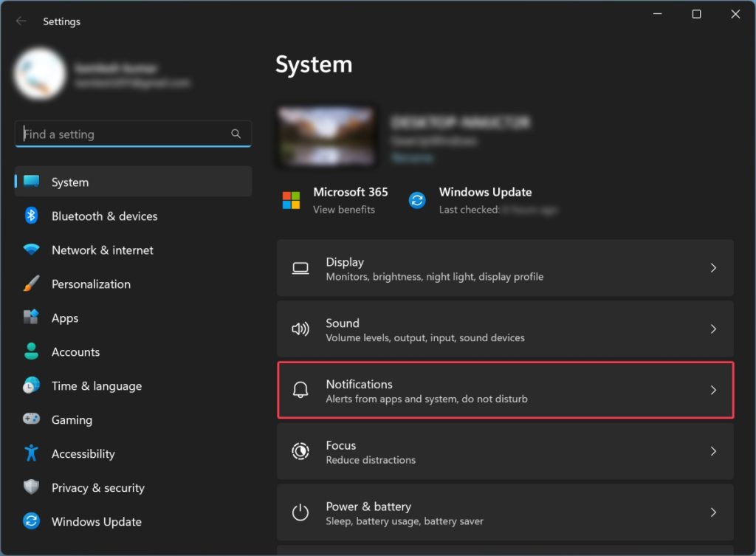Open Focus using its right chevron

pos(713,450)
